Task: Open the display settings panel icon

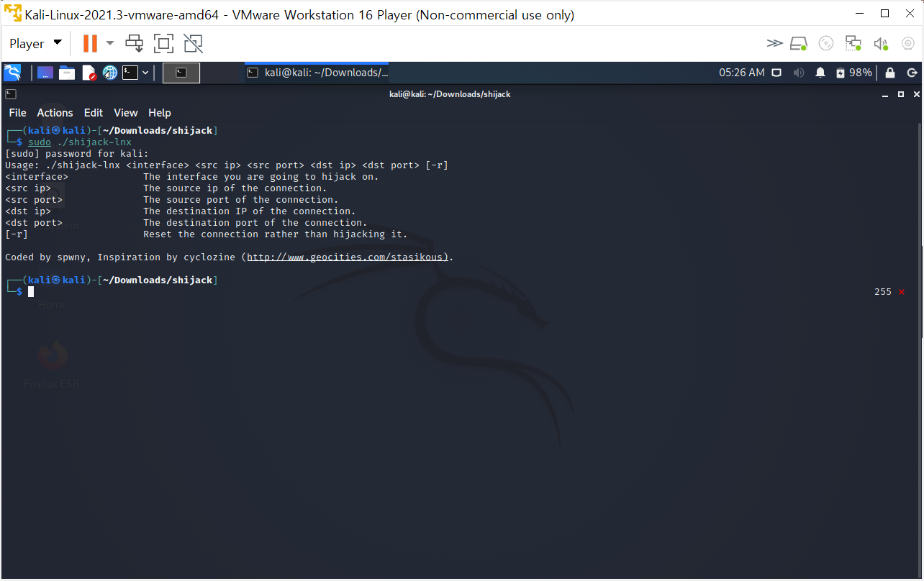Action: pyautogui.click(x=776, y=73)
